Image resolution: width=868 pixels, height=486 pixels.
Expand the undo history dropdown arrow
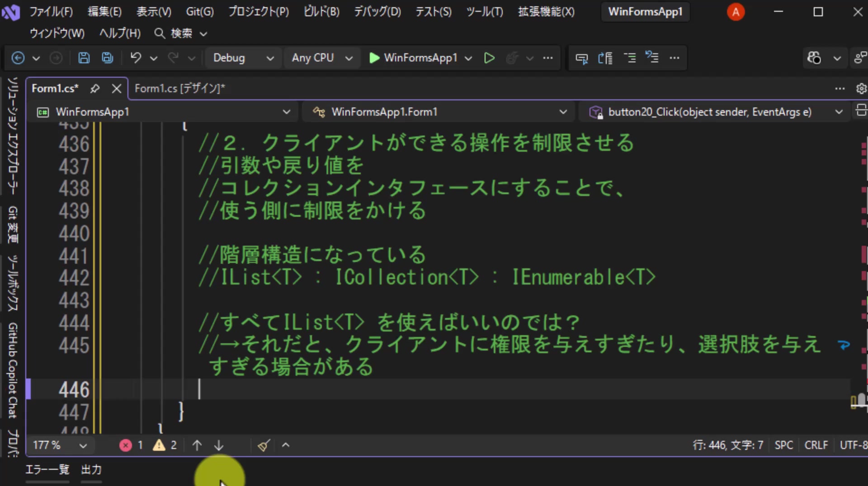(154, 58)
